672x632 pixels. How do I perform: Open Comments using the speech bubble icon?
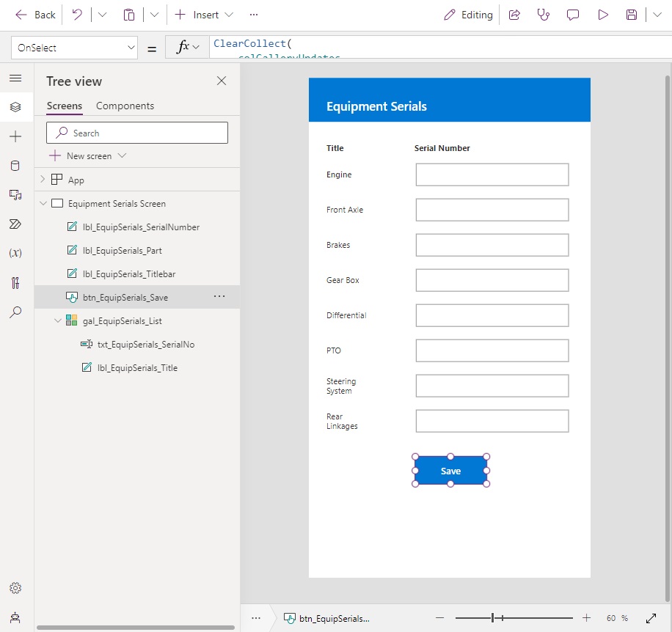573,15
